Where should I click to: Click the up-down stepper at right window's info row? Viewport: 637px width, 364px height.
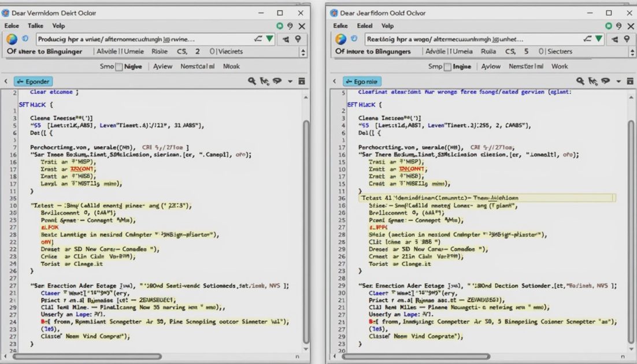(x=632, y=52)
